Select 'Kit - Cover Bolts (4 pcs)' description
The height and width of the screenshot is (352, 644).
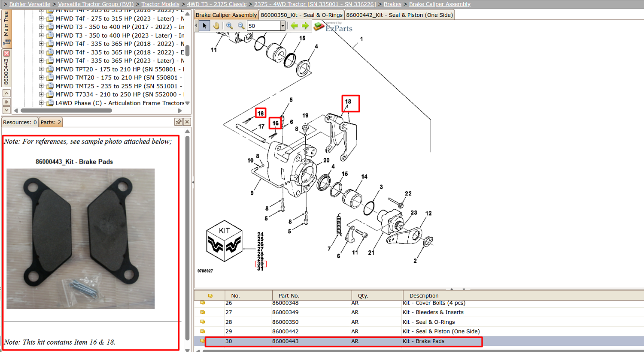pyautogui.click(x=434, y=303)
